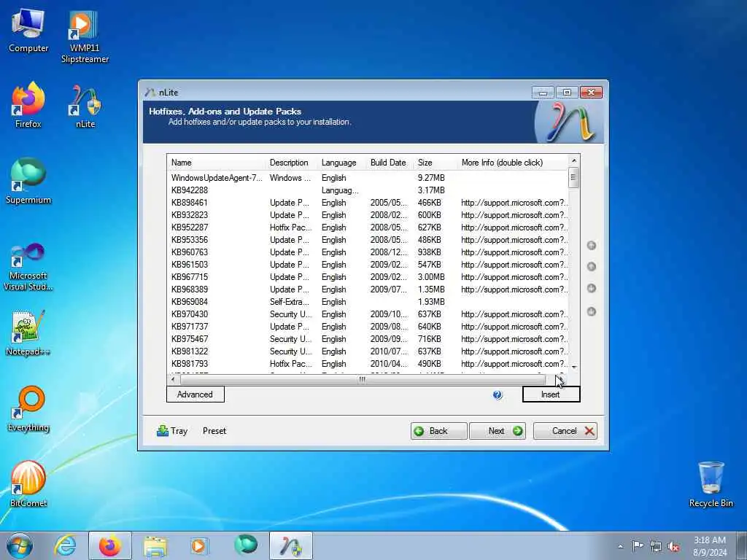Select the WMP11 Slipstreamer desktop icon

tap(85, 37)
